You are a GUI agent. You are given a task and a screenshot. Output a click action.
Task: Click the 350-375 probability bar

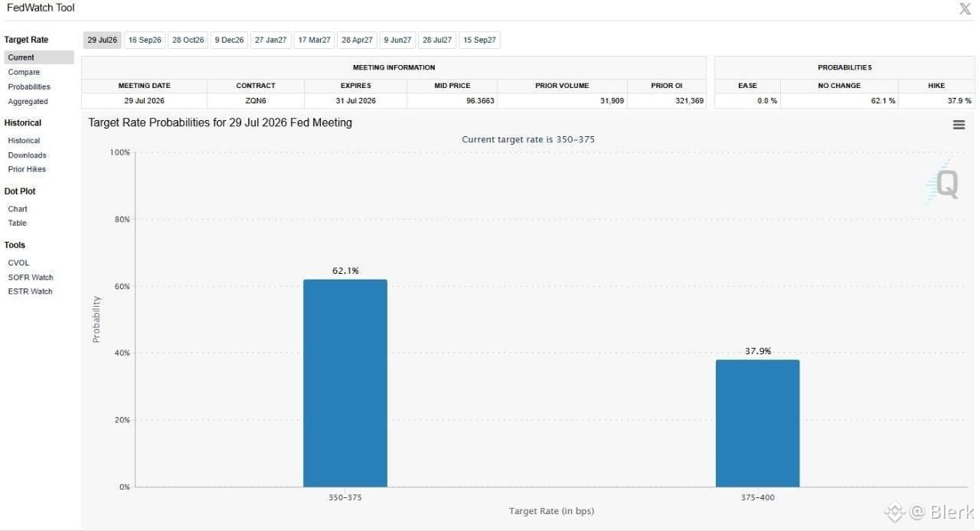coord(345,383)
